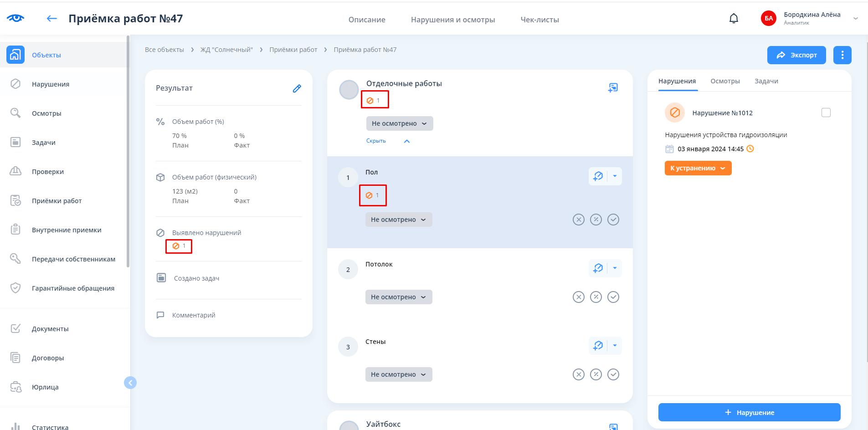The image size is (868, 430).
Task: Collapse the left sidebar with the round arrow
Action: [x=130, y=383]
